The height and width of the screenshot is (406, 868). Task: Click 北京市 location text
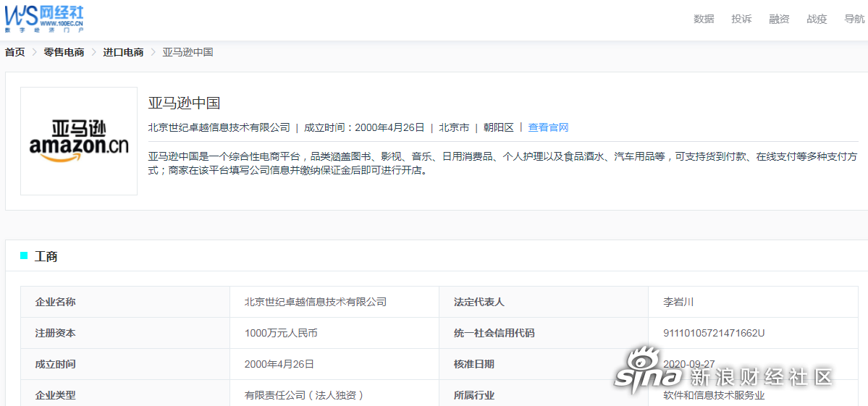pyautogui.click(x=454, y=128)
